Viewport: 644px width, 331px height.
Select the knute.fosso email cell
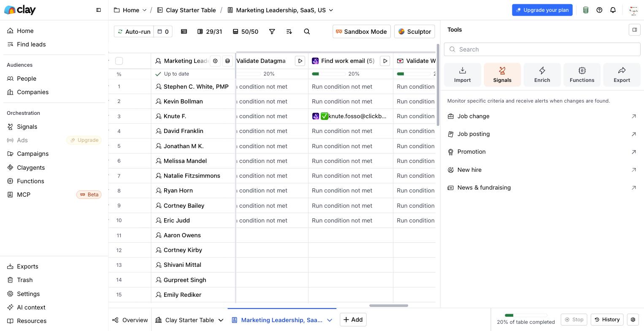(x=351, y=116)
